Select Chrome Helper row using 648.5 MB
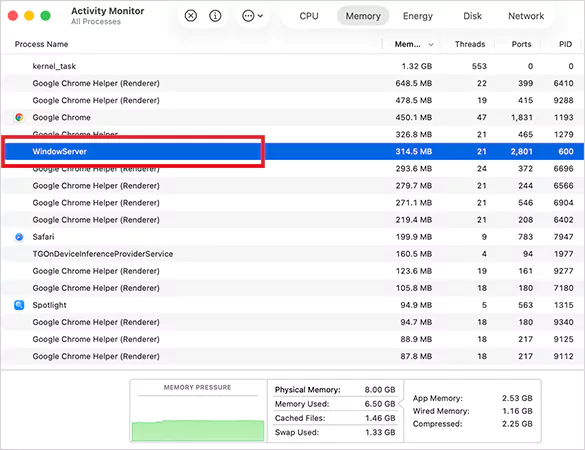This screenshot has width=585, height=450. point(292,83)
